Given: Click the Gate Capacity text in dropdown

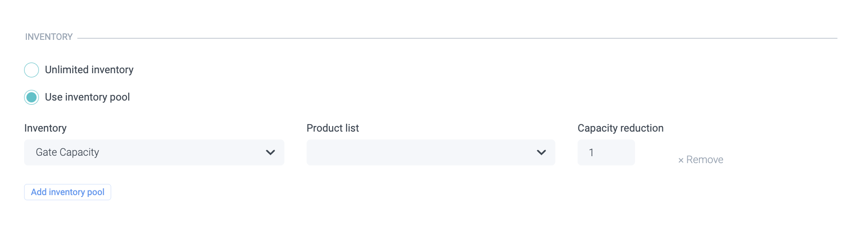Looking at the screenshot, I should (x=68, y=152).
